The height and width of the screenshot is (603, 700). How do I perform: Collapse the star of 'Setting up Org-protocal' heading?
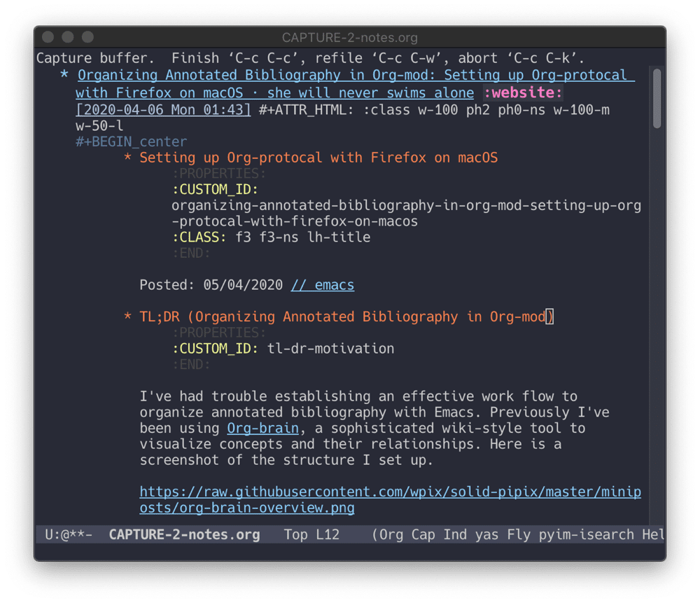[127, 157]
